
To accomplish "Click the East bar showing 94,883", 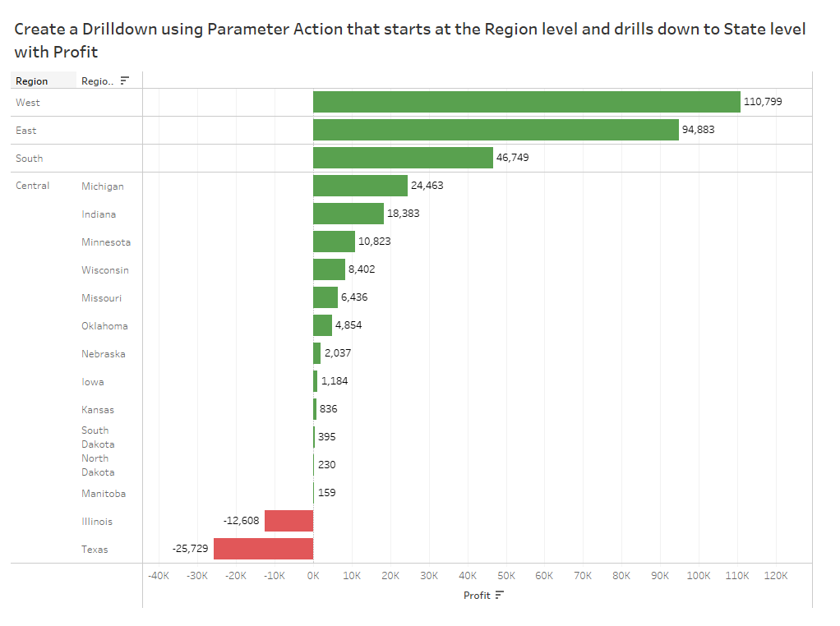I will pos(496,130).
